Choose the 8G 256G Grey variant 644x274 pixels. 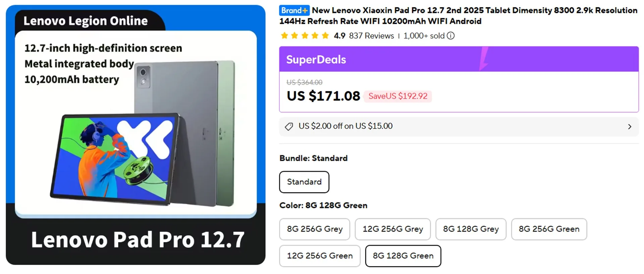pyautogui.click(x=315, y=229)
